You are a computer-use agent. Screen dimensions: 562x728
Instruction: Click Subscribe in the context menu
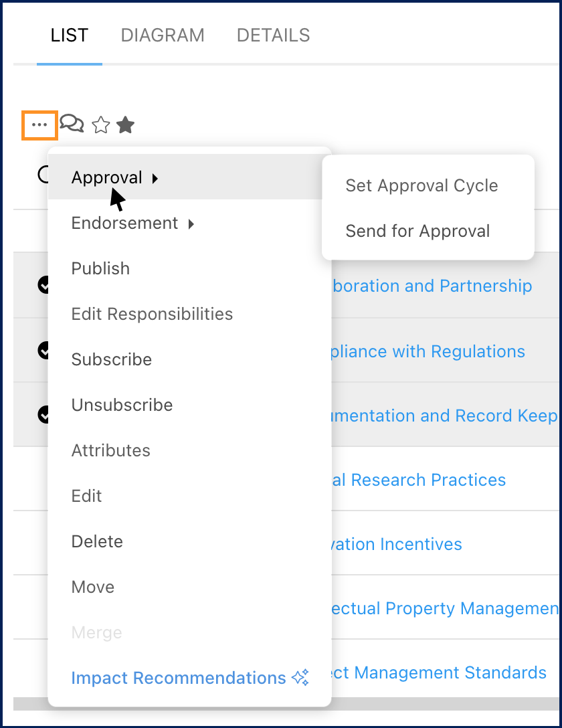click(x=111, y=359)
